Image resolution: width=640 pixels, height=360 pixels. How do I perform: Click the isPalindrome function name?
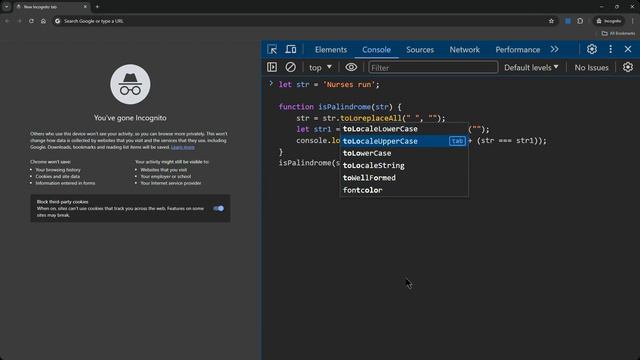pyautogui.click(x=344, y=107)
